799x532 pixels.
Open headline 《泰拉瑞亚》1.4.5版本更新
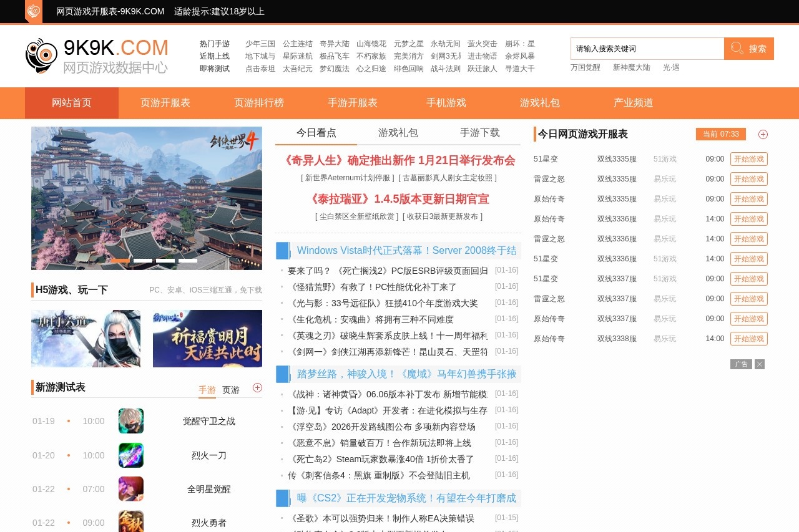pyautogui.click(x=398, y=199)
